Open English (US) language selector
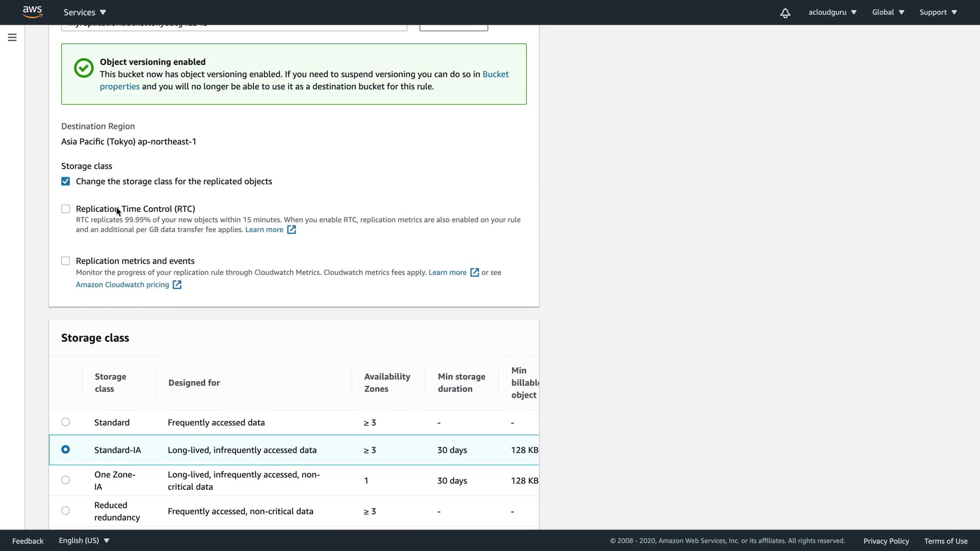Screen dimensions: 980x551 pos(84,540)
